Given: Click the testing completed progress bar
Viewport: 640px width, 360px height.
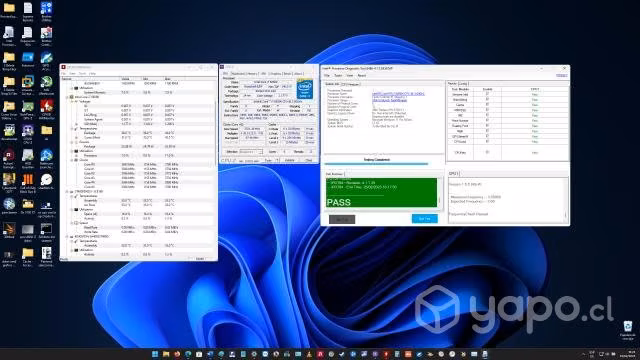Looking at the screenshot, I should [x=376, y=164].
